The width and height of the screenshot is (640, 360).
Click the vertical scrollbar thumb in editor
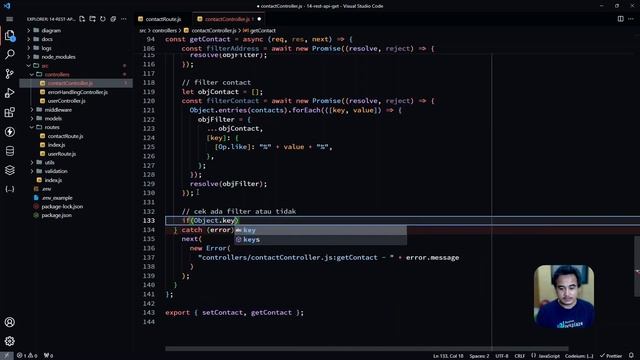(x=637, y=266)
